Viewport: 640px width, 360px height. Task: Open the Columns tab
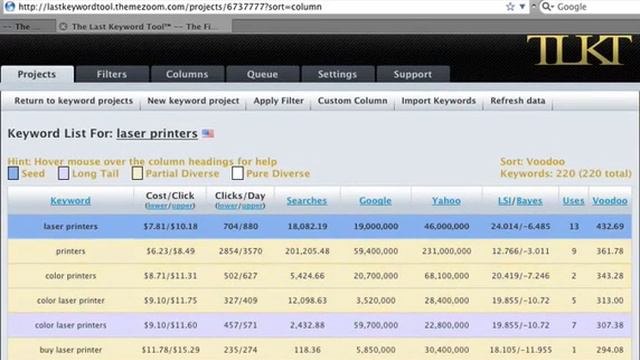pyautogui.click(x=187, y=74)
